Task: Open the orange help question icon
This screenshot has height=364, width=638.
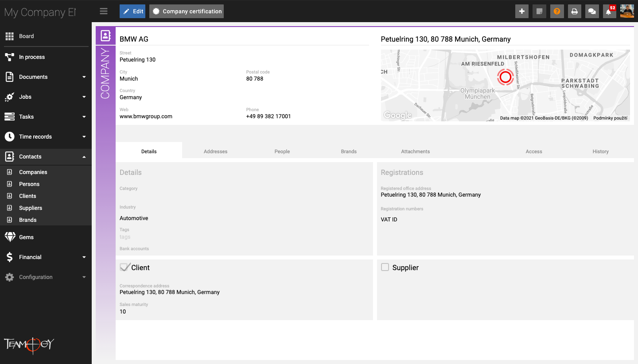Action: (557, 12)
